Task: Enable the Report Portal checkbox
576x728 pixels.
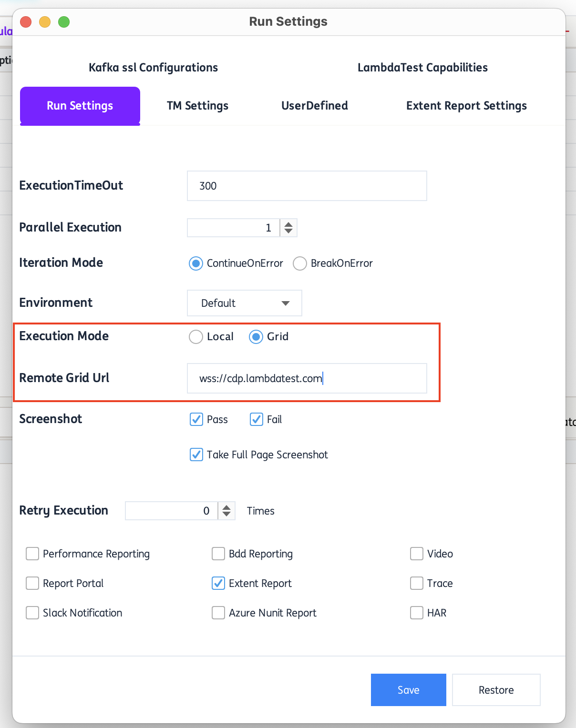Action: 32,583
